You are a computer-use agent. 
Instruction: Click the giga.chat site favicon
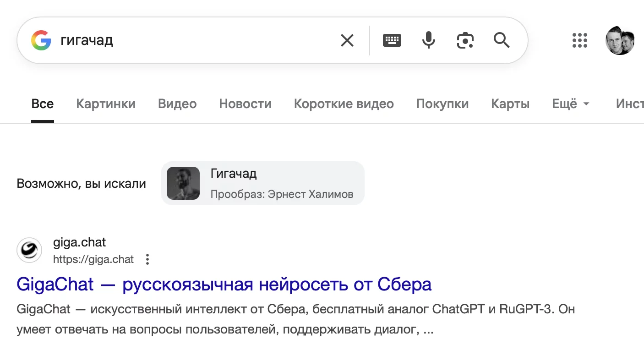click(29, 251)
